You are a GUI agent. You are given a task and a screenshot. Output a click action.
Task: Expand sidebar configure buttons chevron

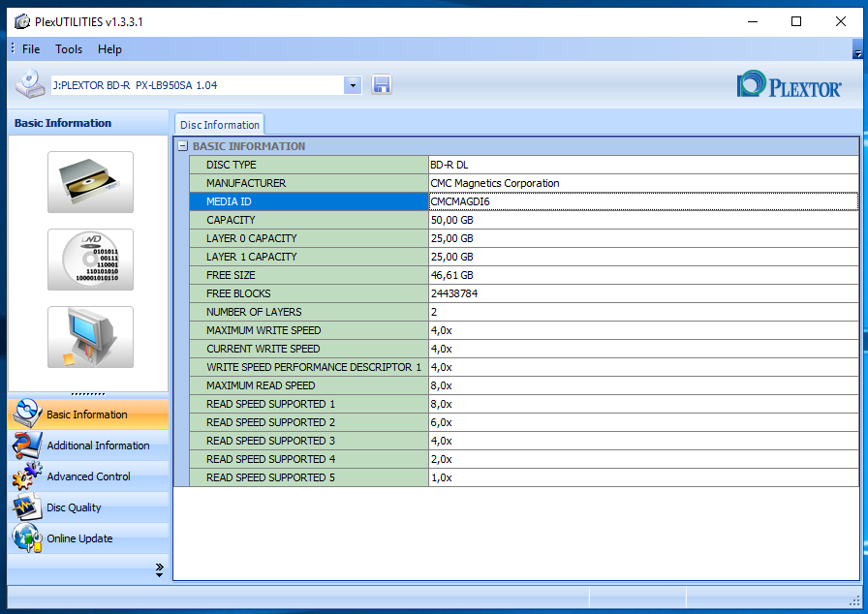(160, 569)
